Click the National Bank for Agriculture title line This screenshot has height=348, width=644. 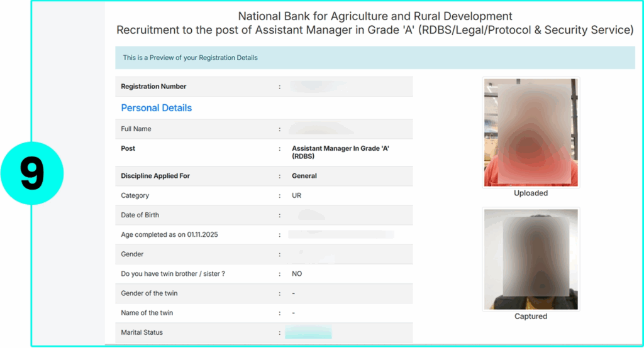(x=375, y=16)
